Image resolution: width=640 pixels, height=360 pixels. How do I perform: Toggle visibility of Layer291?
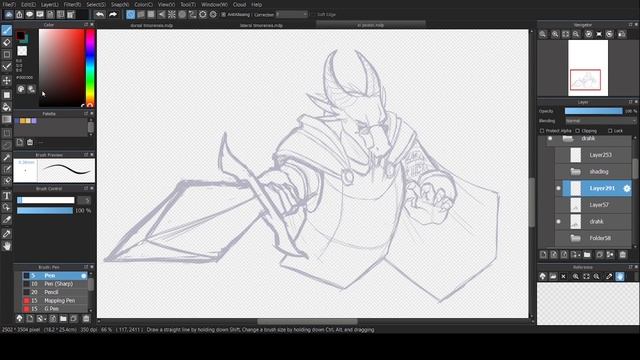pos(558,188)
